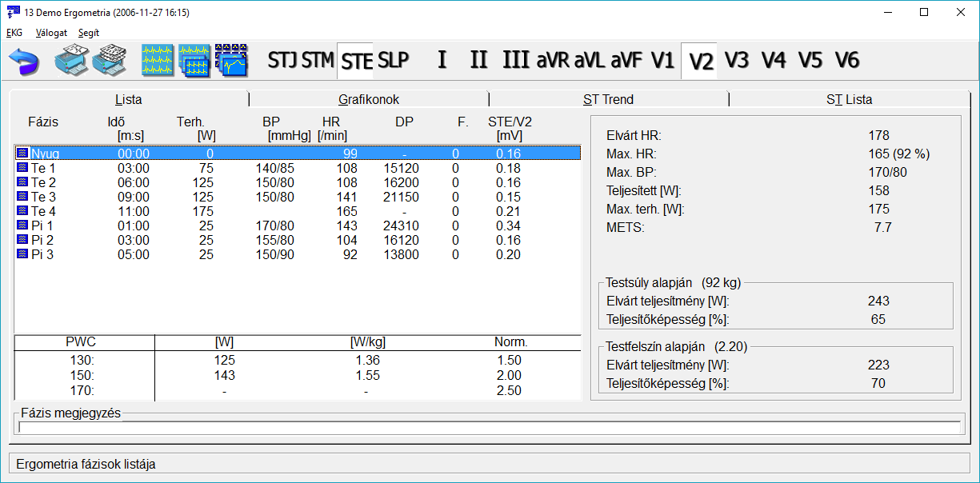Click the Te 4 row icon
The width and height of the screenshot is (980, 483).
pyautogui.click(x=22, y=211)
